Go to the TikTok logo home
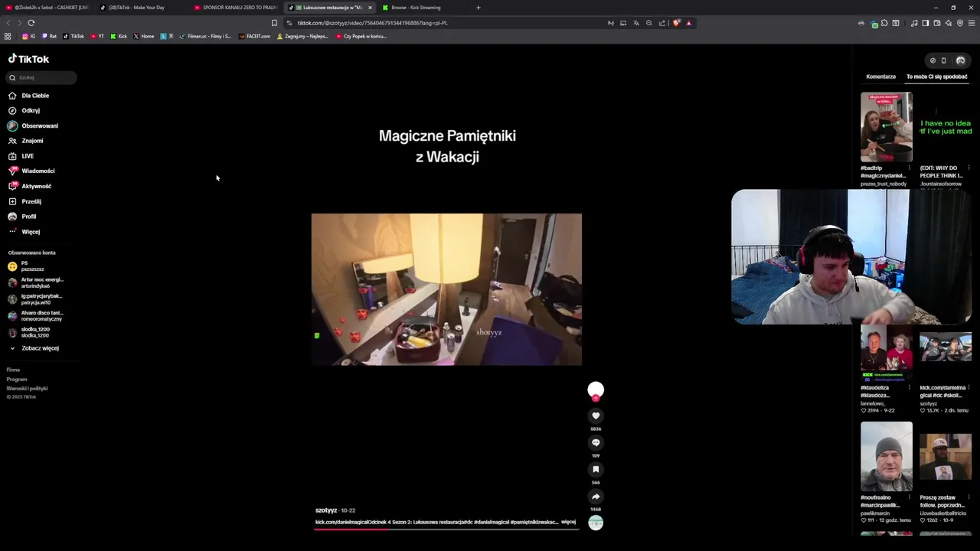This screenshot has width=980, height=551. [x=28, y=59]
